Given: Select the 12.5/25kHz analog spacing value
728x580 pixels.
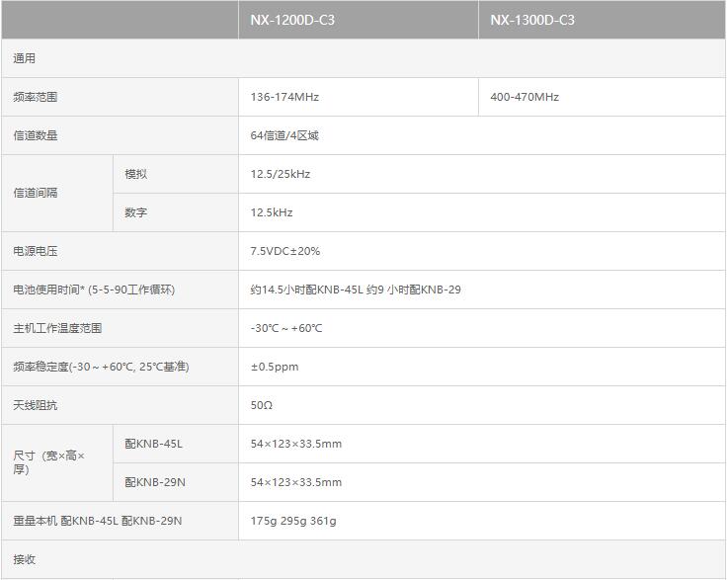Looking at the screenshot, I should [281, 174].
